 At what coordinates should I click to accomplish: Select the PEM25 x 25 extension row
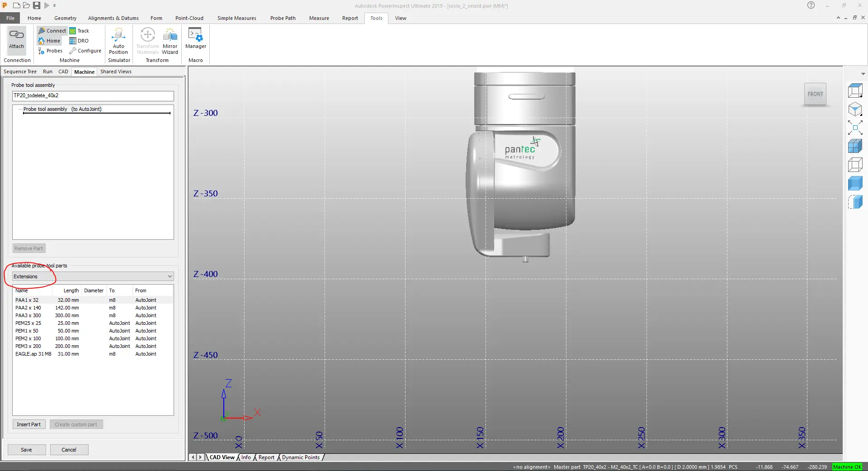click(93, 323)
